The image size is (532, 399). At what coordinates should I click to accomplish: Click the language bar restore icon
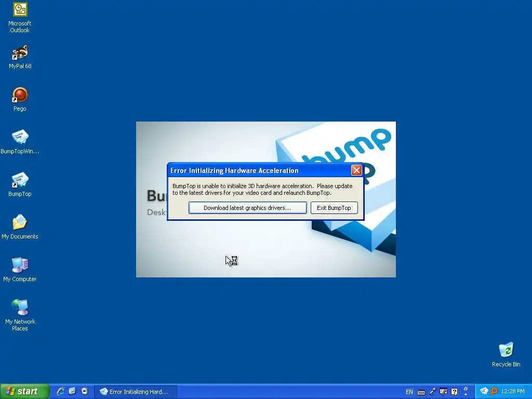[465, 389]
